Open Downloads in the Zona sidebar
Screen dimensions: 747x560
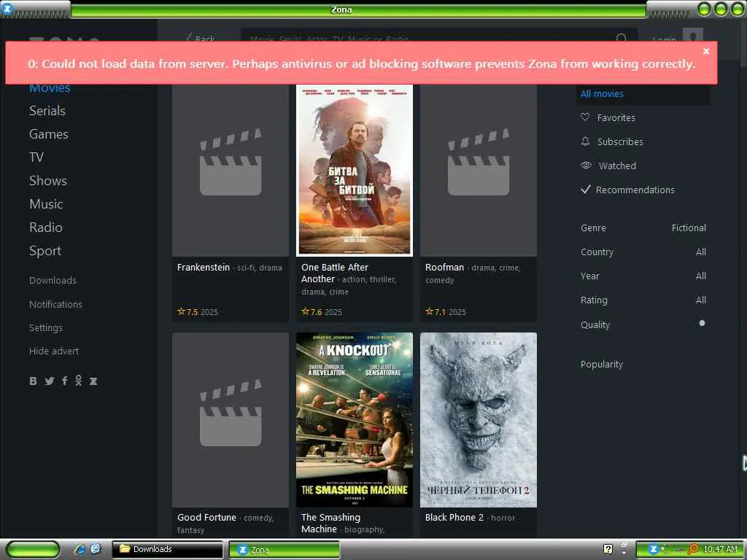click(53, 281)
